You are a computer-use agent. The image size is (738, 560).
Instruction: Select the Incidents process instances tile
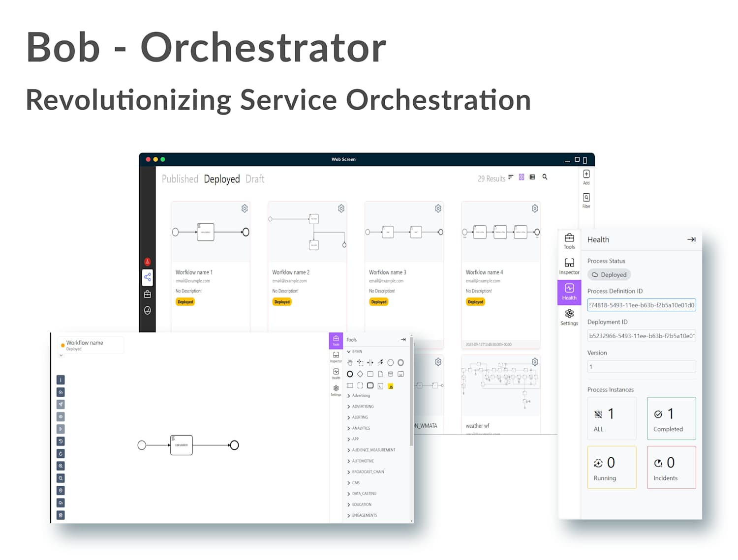672,468
